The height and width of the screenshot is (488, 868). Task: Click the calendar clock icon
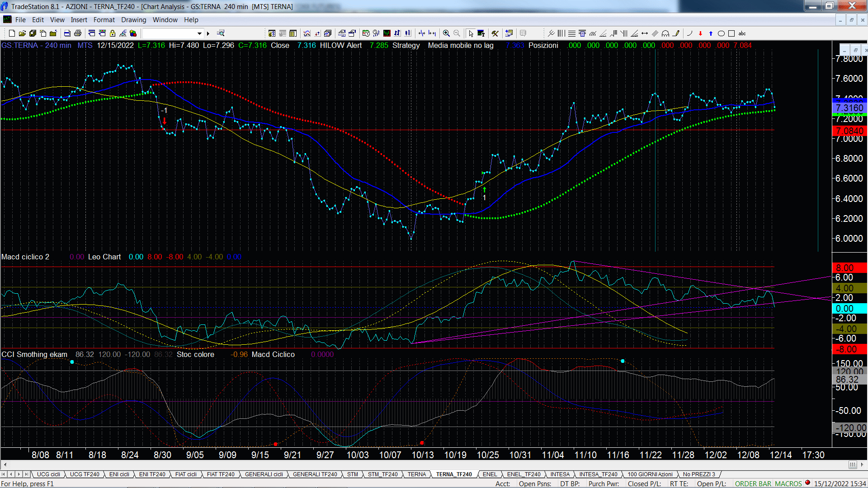click(x=366, y=33)
